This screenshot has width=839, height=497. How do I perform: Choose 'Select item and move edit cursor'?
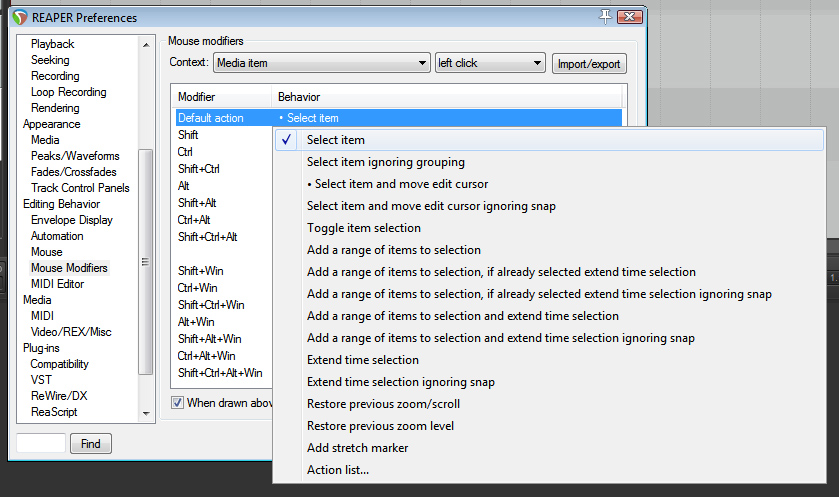point(550,183)
